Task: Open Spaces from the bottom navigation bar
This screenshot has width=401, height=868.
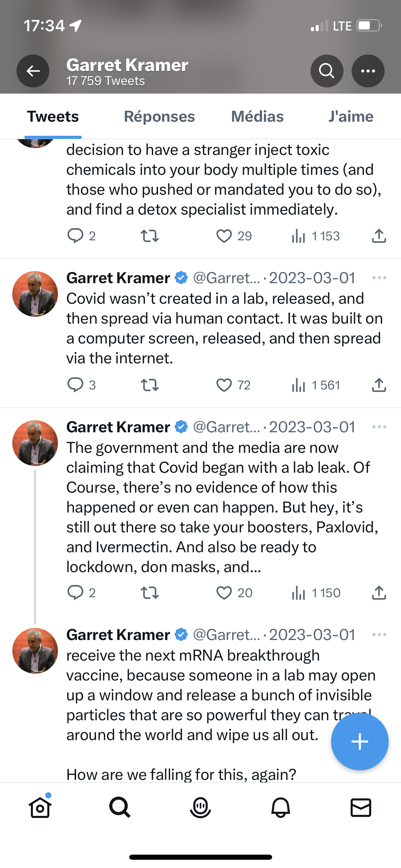Action: tap(200, 807)
